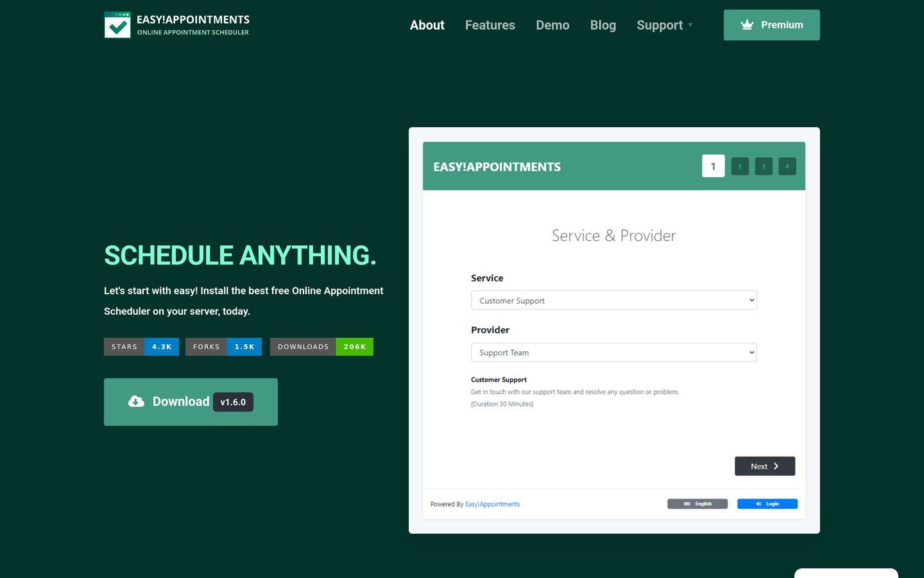The width and height of the screenshot is (924, 578).
Task: Go to the Features page
Action: (490, 25)
